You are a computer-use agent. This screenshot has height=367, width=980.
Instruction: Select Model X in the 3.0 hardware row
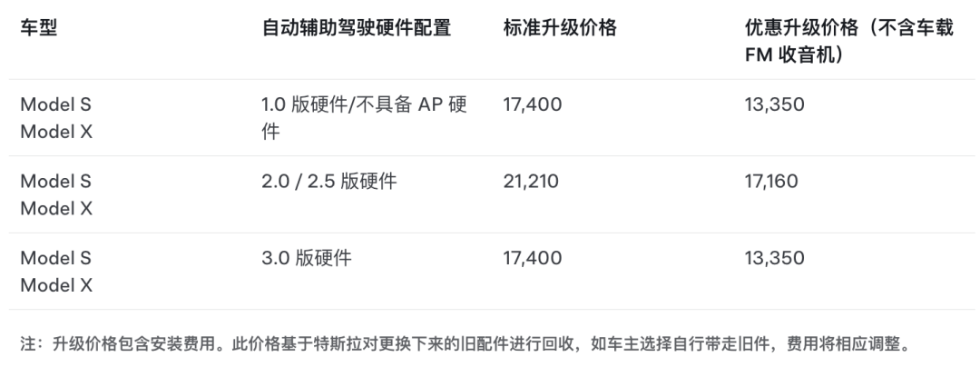click(56, 285)
